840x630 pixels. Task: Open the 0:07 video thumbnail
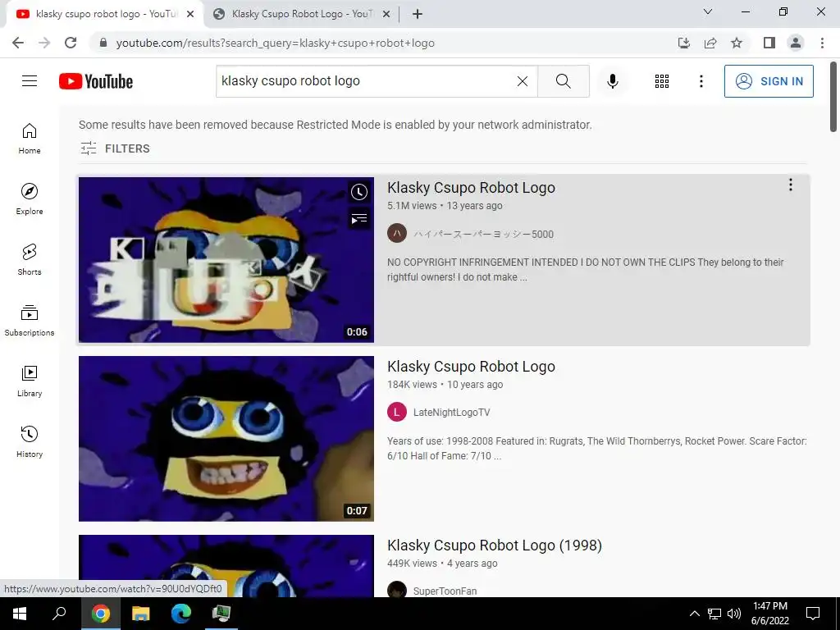point(226,439)
